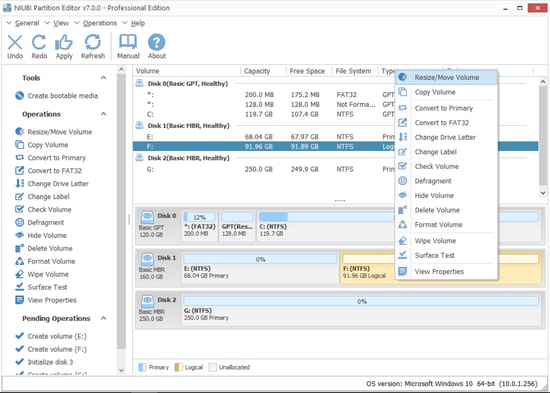Click the sidebar Change Drive Letter icon
550x393 pixels.
(20, 184)
